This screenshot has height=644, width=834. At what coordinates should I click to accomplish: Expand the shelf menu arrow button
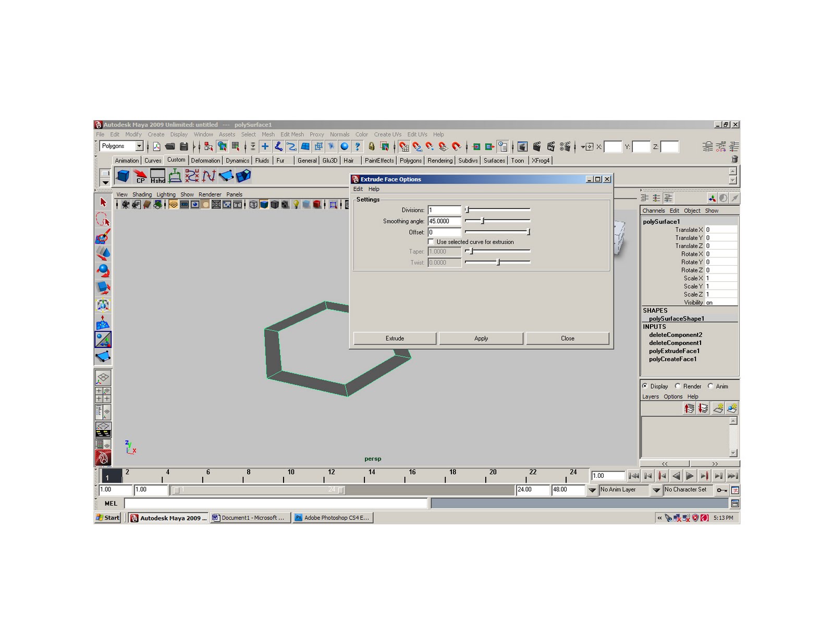(x=105, y=182)
